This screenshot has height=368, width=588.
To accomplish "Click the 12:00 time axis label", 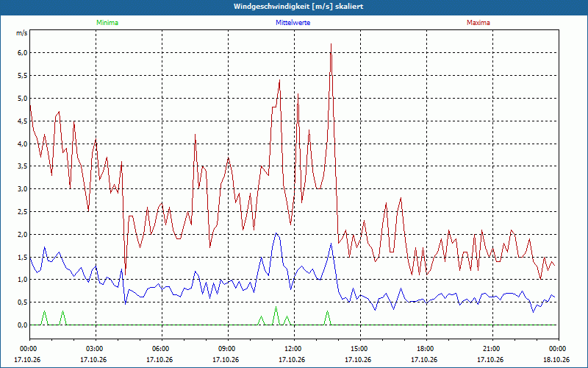I will point(294,349).
